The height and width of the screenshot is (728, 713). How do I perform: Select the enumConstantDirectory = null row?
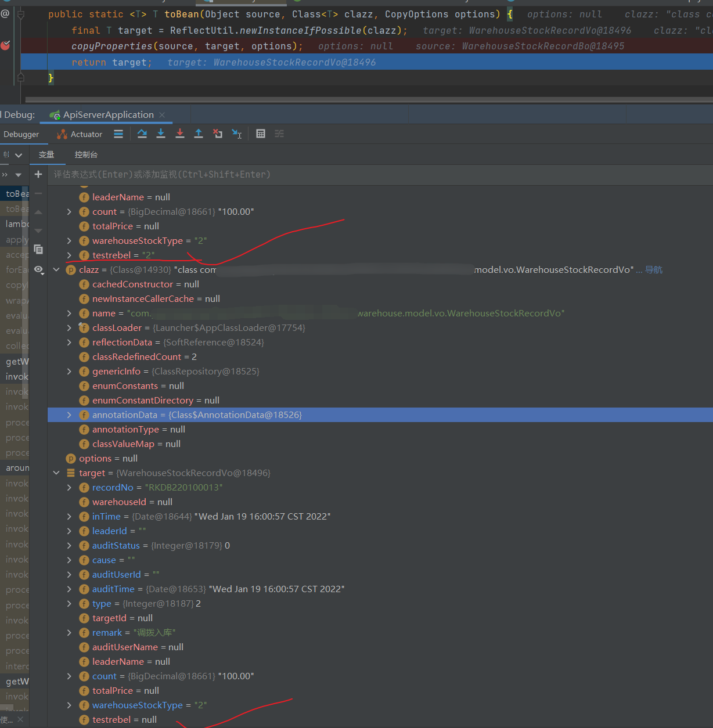click(x=380, y=401)
